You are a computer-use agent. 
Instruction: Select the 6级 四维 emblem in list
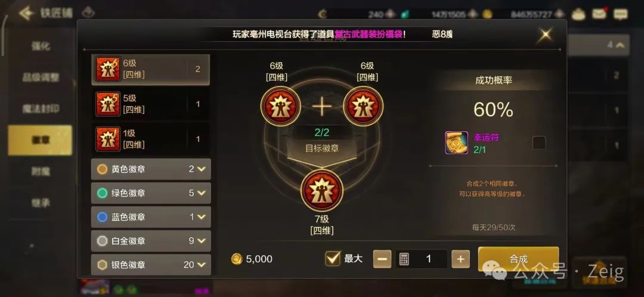click(x=150, y=69)
